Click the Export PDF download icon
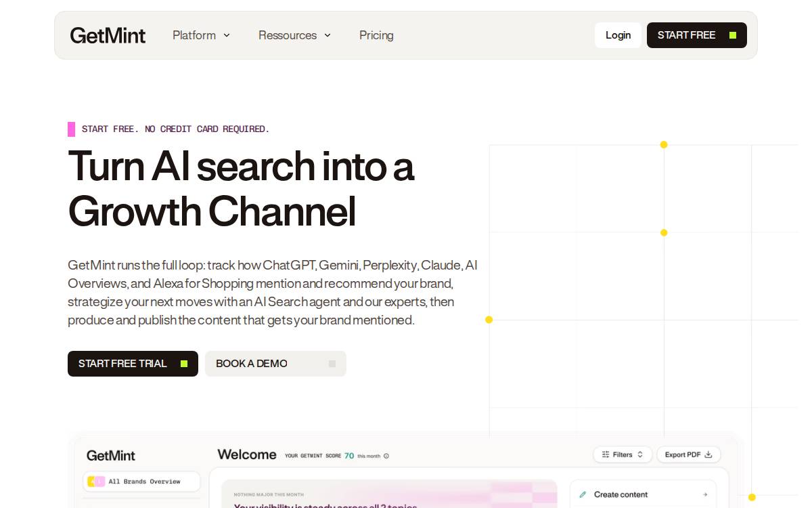Screen dimensions: 812x508 (x=708, y=454)
